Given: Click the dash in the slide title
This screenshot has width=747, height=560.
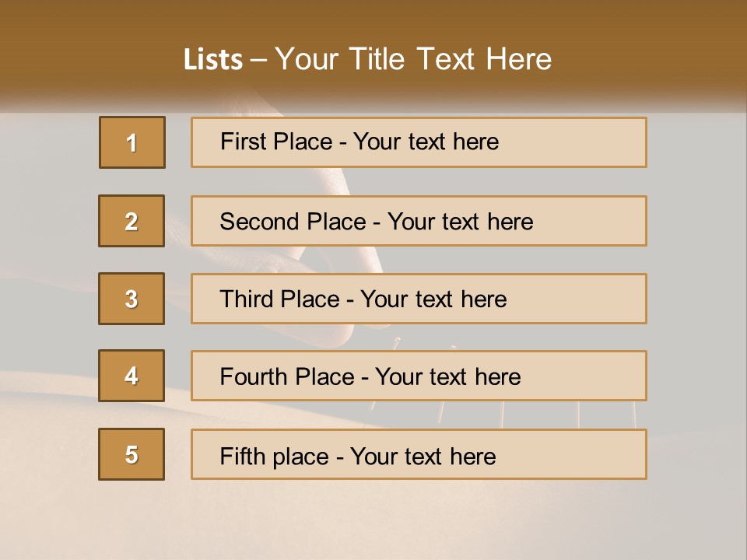Looking at the screenshot, I should click(259, 60).
